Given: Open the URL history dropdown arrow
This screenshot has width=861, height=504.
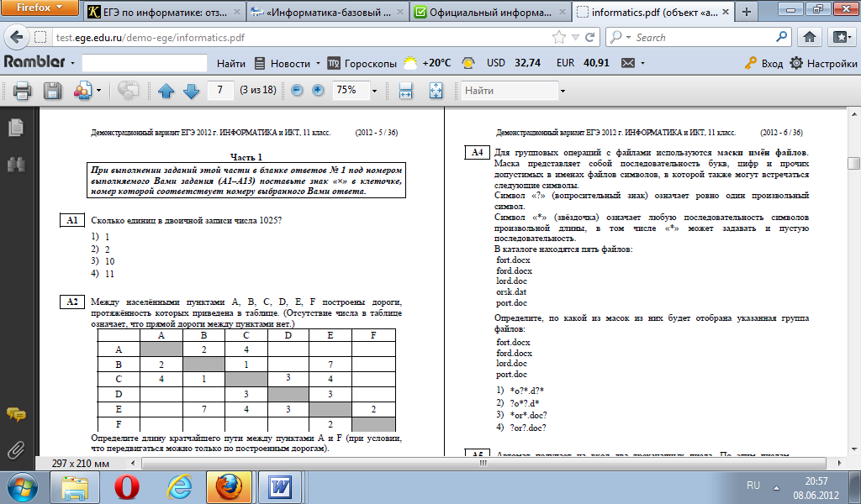Looking at the screenshot, I should (575, 37).
